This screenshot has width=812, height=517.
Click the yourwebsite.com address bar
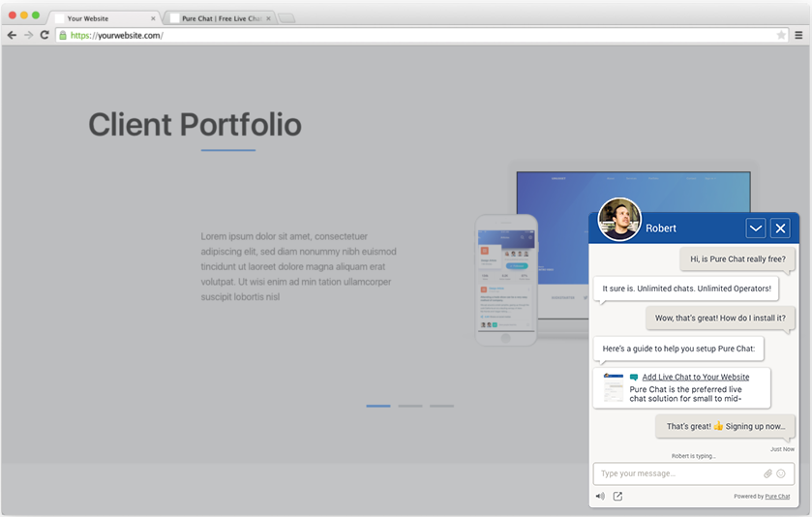click(x=422, y=35)
